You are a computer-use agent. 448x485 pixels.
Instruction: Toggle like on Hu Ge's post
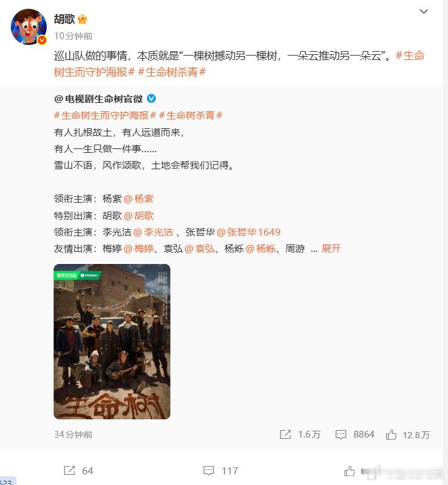[x=350, y=471]
